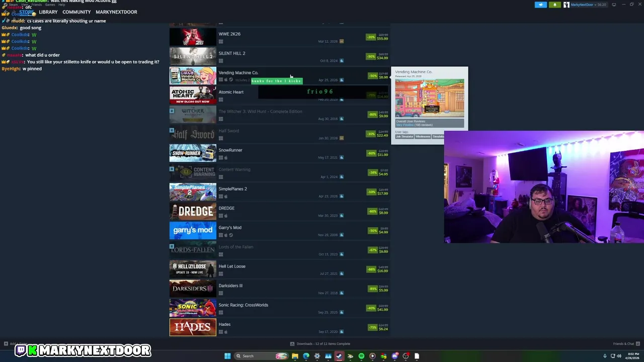
Task: Click the Windows platform icon under Hades
Action: (x=220, y=332)
